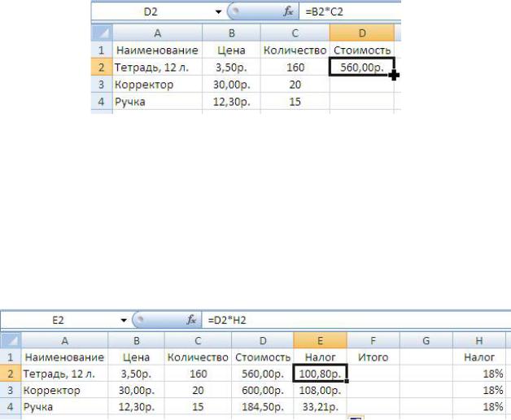Image resolution: width=511 pixels, height=420 pixels.
Task: Open the Name Box dropdown arrow next to E2
Action: point(124,320)
